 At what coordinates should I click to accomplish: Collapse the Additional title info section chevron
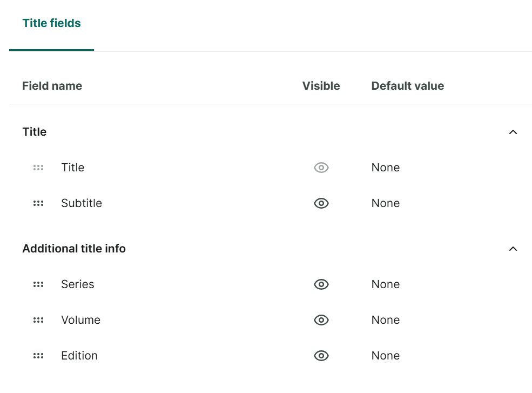(x=513, y=249)
